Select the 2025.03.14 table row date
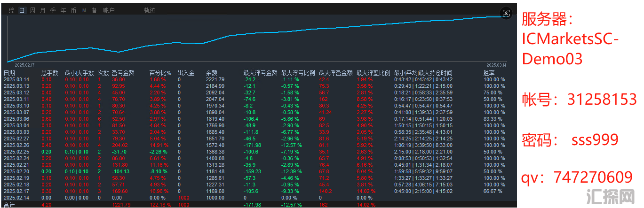Image resolution: width=644 pixels, height=208 pixels. pyautogui.click(x=16, y=79)
